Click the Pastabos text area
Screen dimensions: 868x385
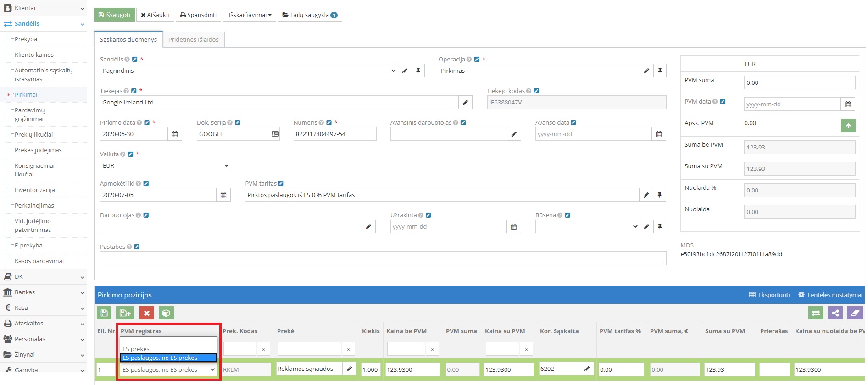[383, 258]
